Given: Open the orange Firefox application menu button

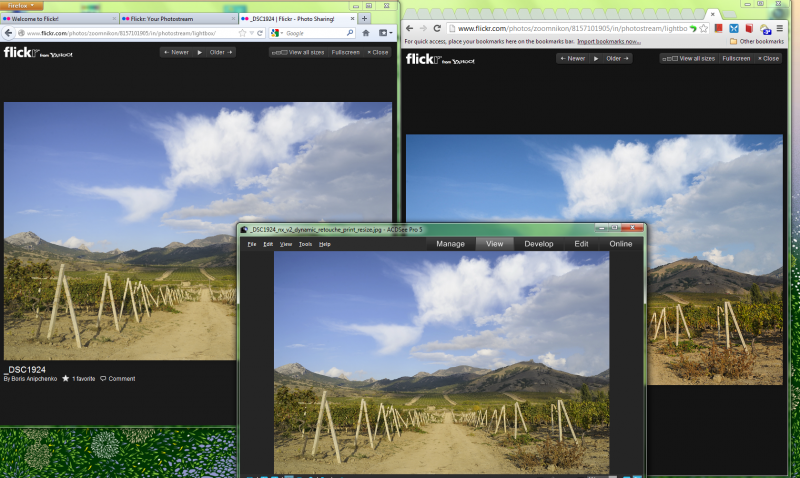Looking at the screenshot, I should click(21, 6).
